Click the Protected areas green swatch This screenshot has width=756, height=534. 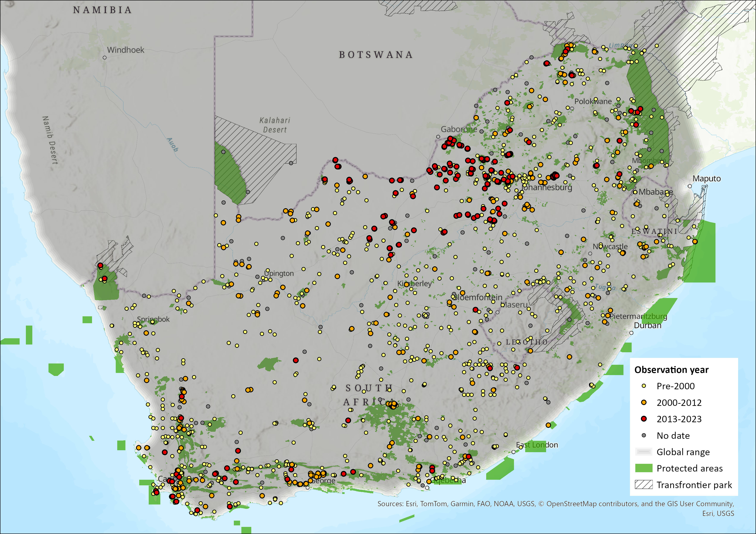point(643,468)
